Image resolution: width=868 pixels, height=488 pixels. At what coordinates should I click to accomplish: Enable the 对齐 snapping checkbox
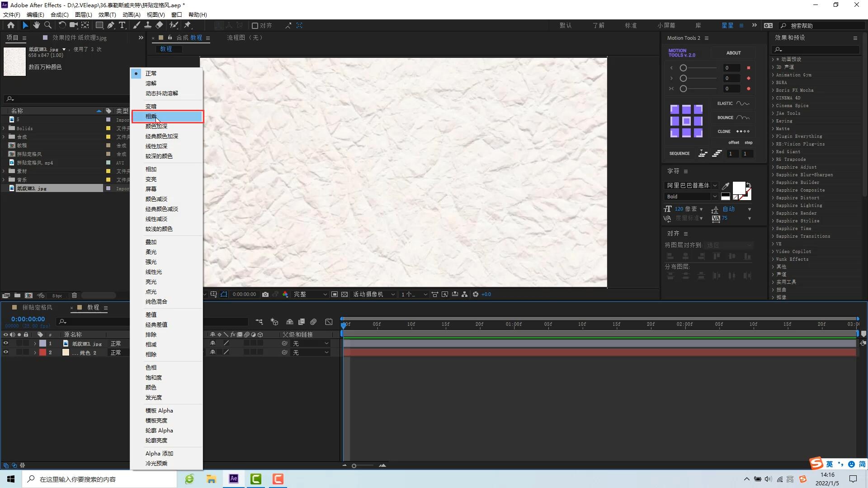(255, 26)
